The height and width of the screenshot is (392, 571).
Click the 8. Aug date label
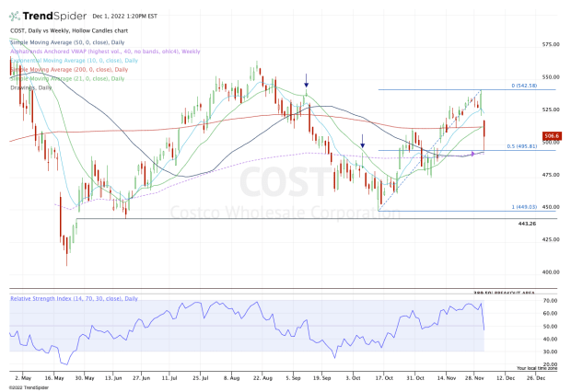[x=231, y=378]
